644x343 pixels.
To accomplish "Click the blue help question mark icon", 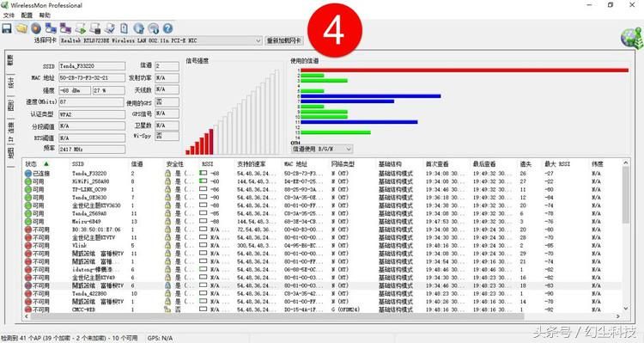I will coord(167,28).
